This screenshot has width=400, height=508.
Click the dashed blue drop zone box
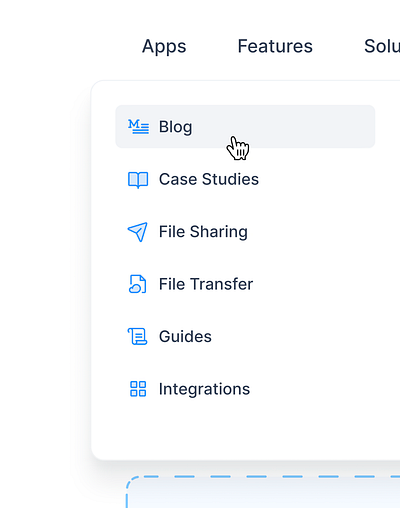coord(263,492)
